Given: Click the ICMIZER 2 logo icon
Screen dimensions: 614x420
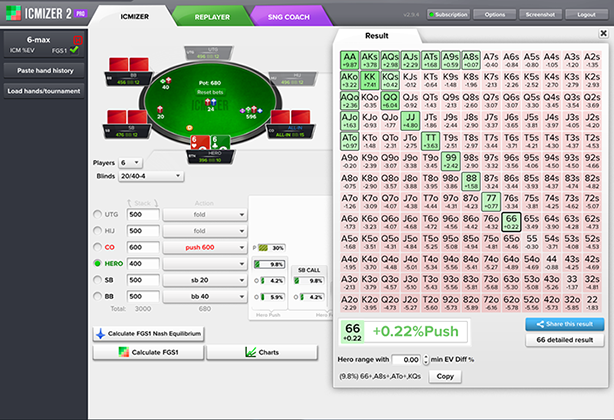Looking at the screenshot, I should tap(13, 13).
